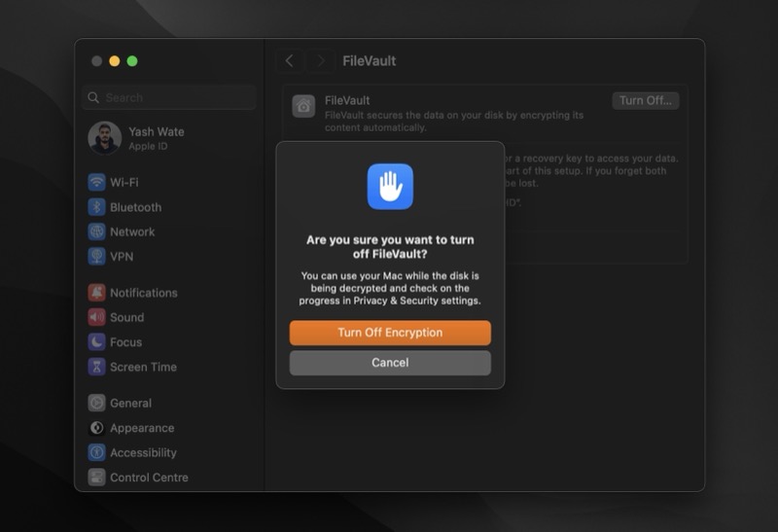The image size is (778, 532).
Task: Select the Appearance icon
Action: [96, 428]
